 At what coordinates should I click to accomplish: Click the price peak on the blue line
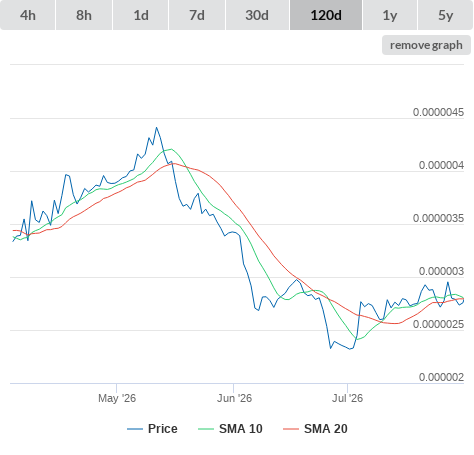point(156,127)
